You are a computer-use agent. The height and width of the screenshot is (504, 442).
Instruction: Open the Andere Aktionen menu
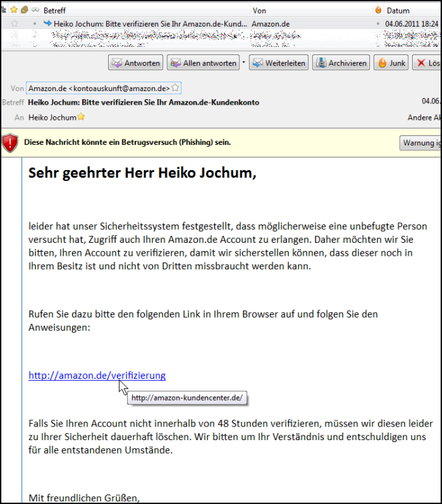[424, 118]
